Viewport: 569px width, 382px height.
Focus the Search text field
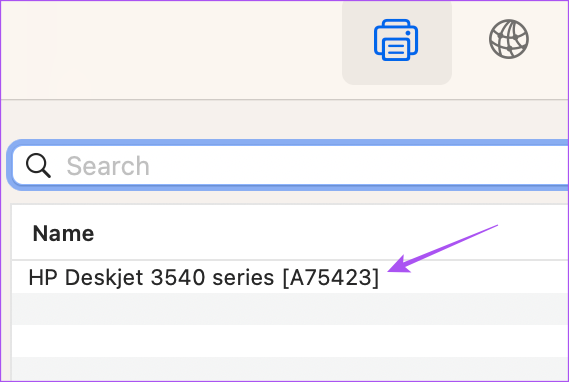pyautogui.click(x=290, y=165)
